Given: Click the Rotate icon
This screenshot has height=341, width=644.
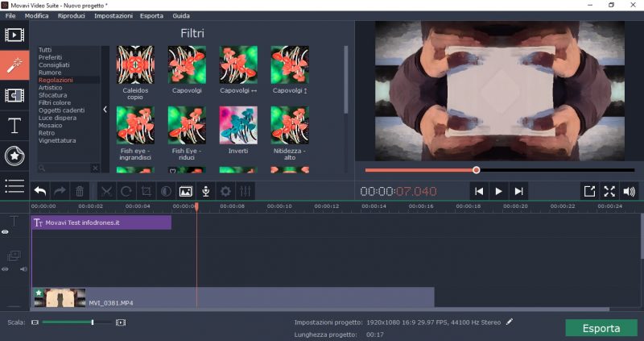Looking at the screenshot, I should coord(126,191).
